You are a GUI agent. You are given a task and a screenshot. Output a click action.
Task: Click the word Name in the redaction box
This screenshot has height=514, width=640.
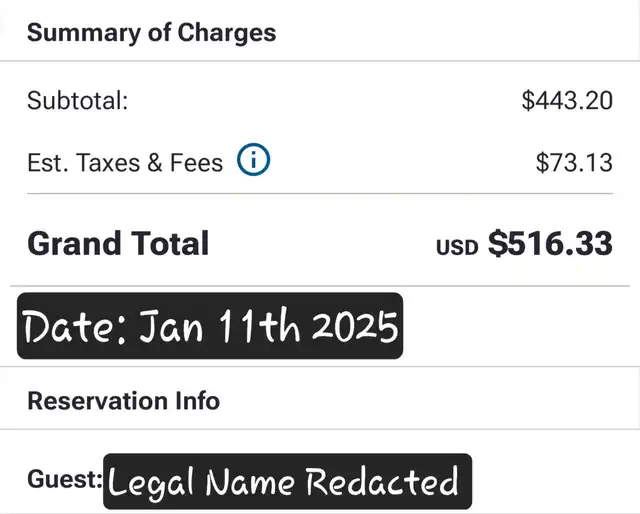(x=252, y=483)
